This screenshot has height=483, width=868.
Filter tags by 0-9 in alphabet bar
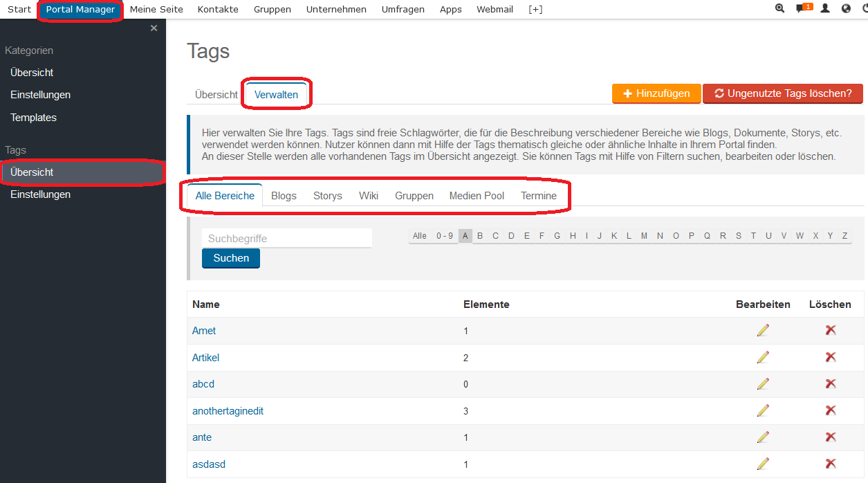click(x=445, y=236)
